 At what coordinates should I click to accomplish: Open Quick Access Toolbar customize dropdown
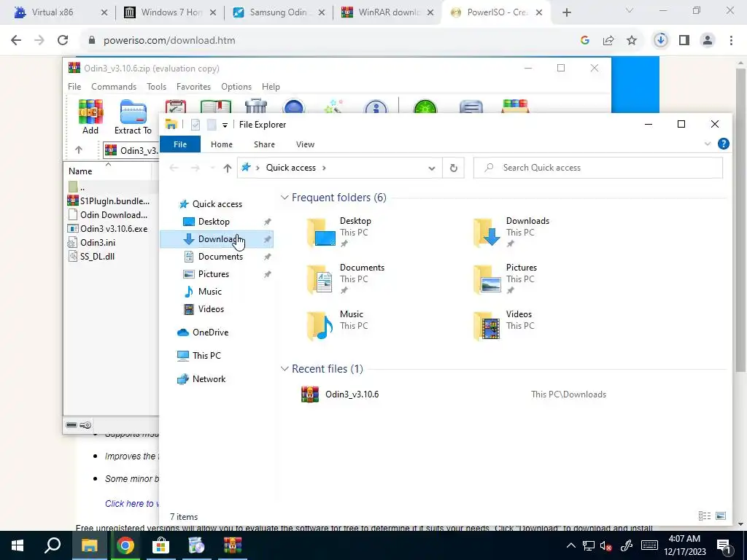click(225, 125)
